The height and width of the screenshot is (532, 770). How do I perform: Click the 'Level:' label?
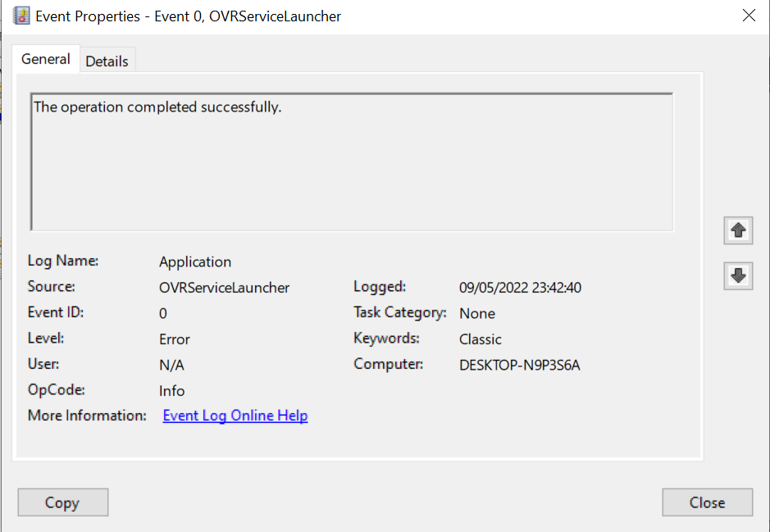click(x=46, y=339)
